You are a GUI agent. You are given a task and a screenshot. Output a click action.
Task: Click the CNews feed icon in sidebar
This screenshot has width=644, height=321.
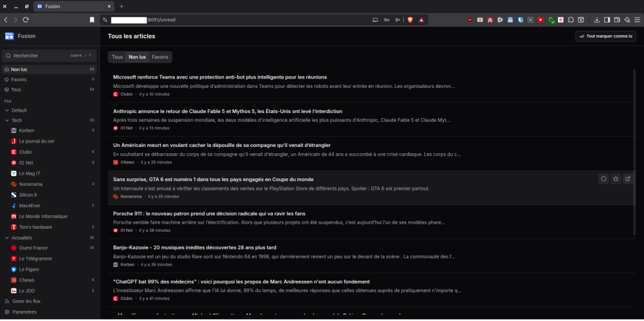(x=14, y=280)
